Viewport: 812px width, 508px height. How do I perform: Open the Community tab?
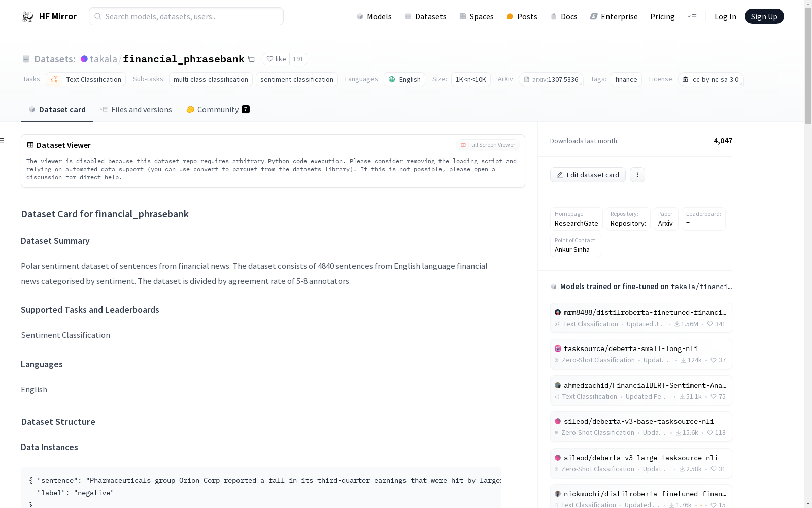[x=218, y=110]
